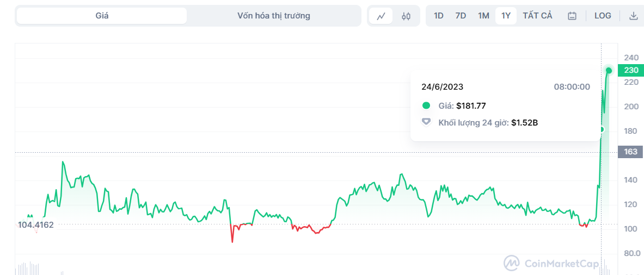Switch to line chart view
This screenshot has width=644, height=275.
coord(381,16)
